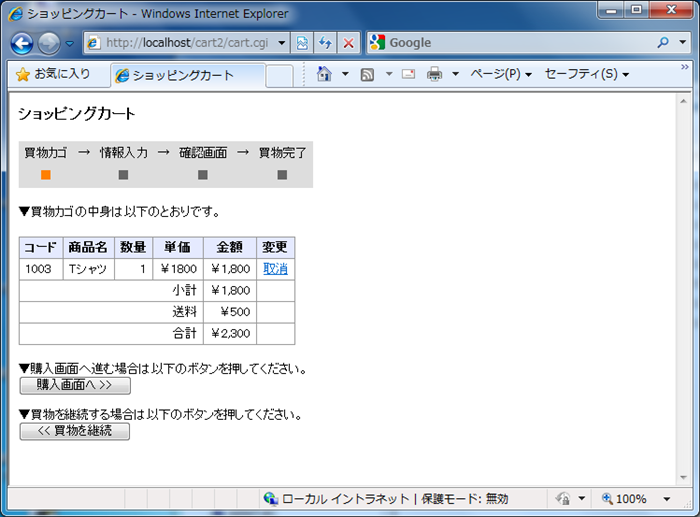This screenshot has width=700, height=517.
Task: Expand the Print options dropdown
Action: pos(455,74)
